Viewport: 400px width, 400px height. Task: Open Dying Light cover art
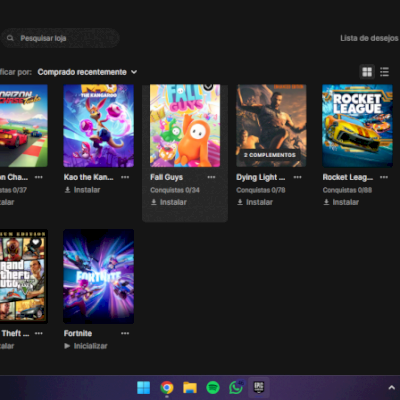271,126
